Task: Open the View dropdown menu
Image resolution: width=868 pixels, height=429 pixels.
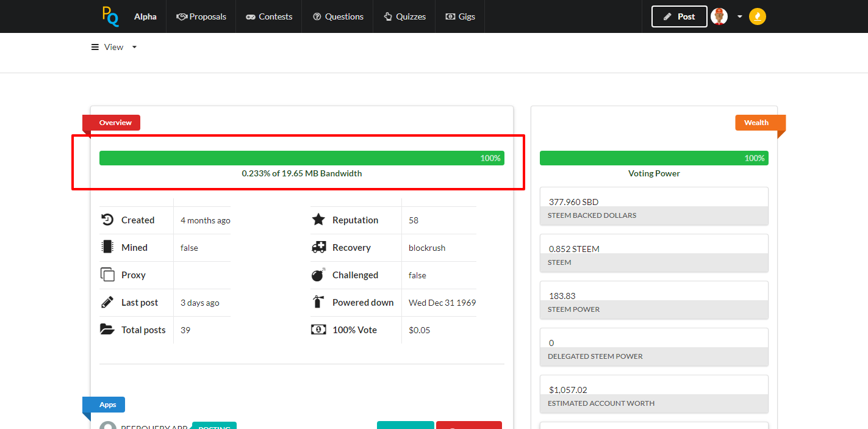Action: [x=114, y=47]
